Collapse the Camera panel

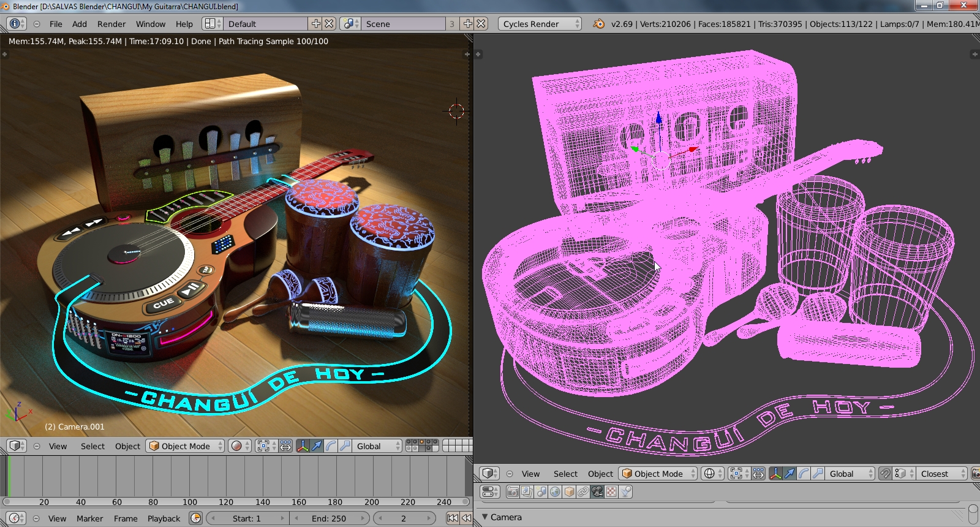pos(485,517)
